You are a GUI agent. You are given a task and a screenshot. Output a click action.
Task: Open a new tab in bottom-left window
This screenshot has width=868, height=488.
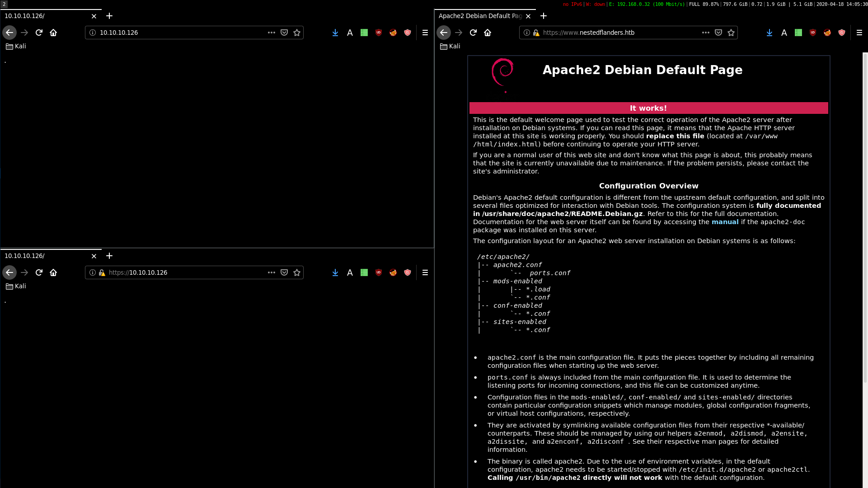tap(109, 256)
